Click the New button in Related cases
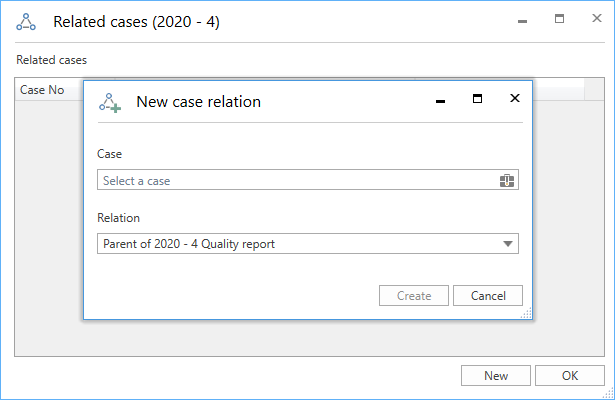The height and width of the screenshot is (400, 615). click(495, 376)
